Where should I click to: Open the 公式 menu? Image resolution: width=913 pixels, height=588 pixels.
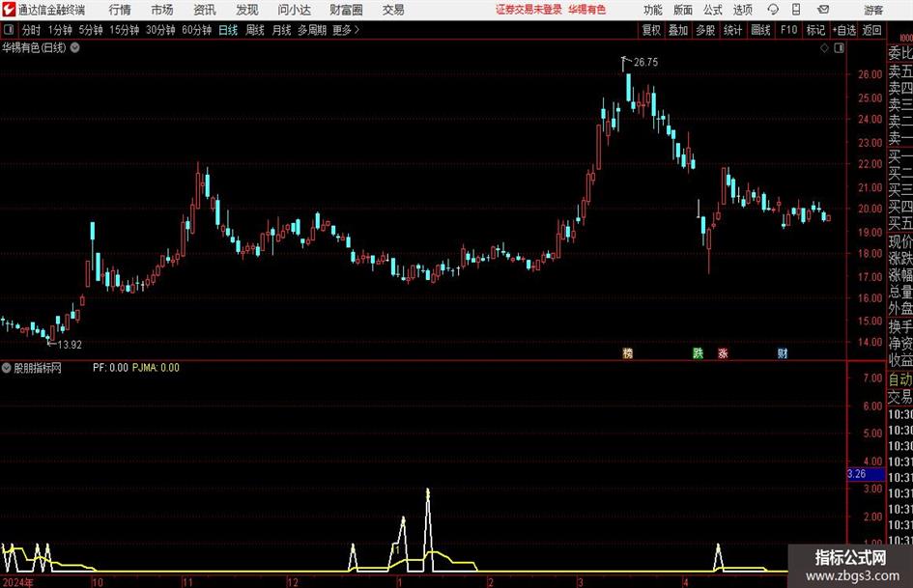coord(713,10)
